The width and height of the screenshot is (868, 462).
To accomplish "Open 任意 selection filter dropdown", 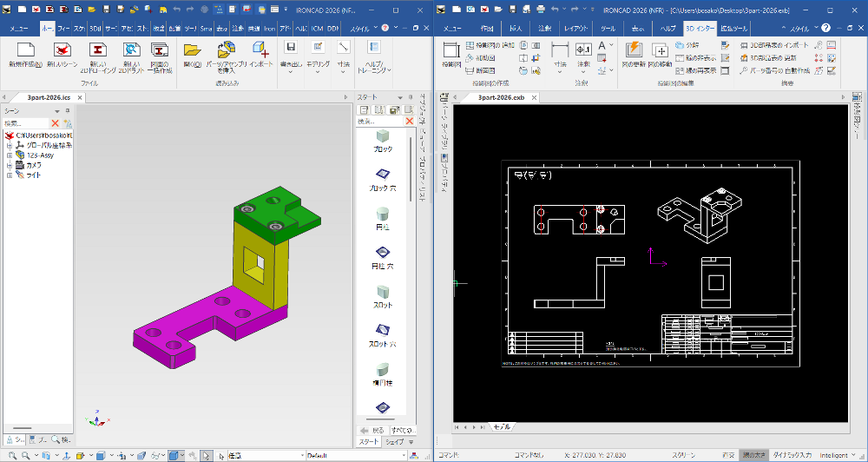I will click(x=302, y=455).
